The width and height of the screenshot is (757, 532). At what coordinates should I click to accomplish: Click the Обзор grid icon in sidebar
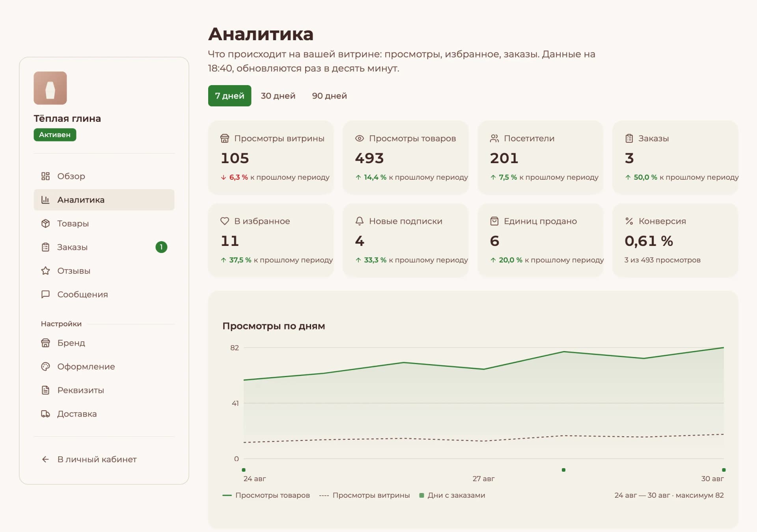click(x=45, y=176)
